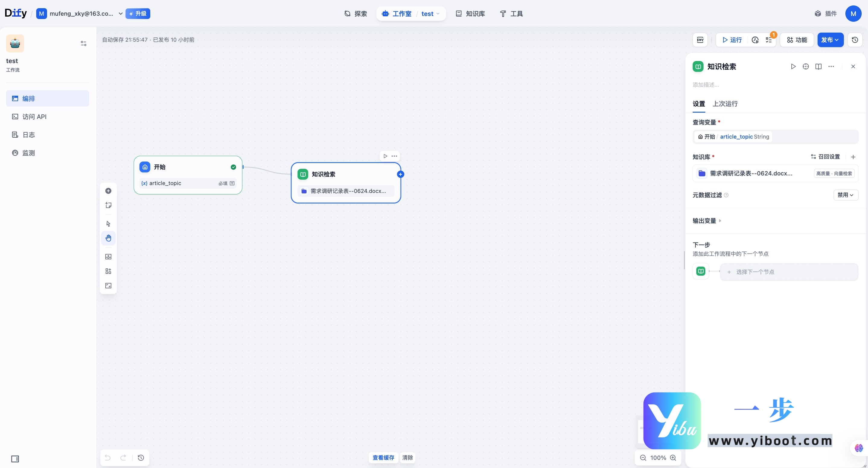Screen dimensions: 868x468
Task: Open the 禁用 metadata filter dropdown
Action: tap(846, 195)
